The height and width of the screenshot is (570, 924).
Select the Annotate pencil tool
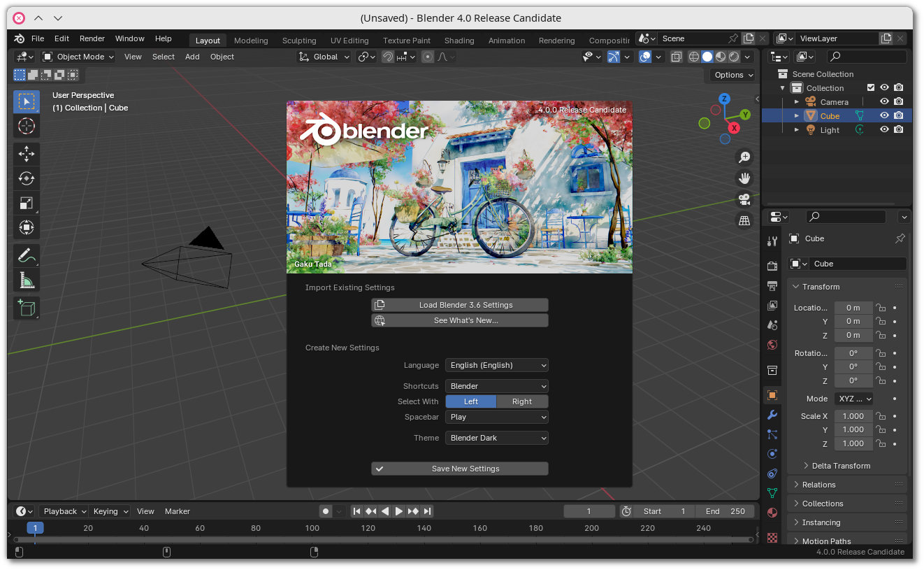(27, 256)
